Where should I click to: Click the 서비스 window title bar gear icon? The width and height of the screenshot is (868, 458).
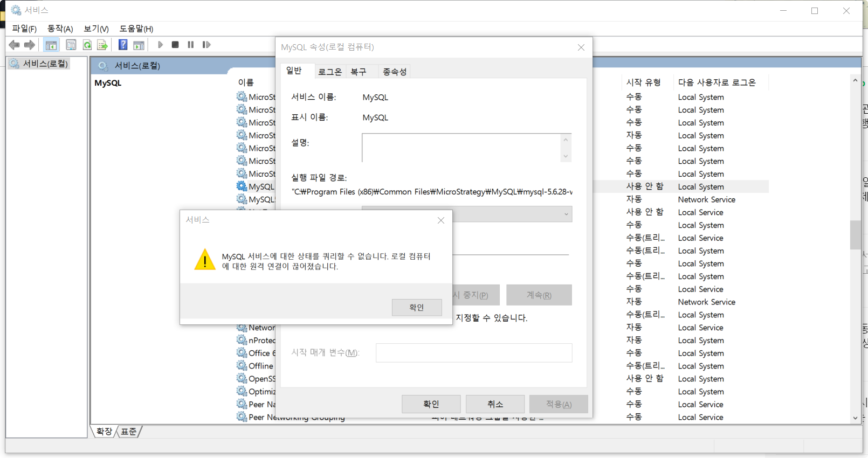pos(16,10)
